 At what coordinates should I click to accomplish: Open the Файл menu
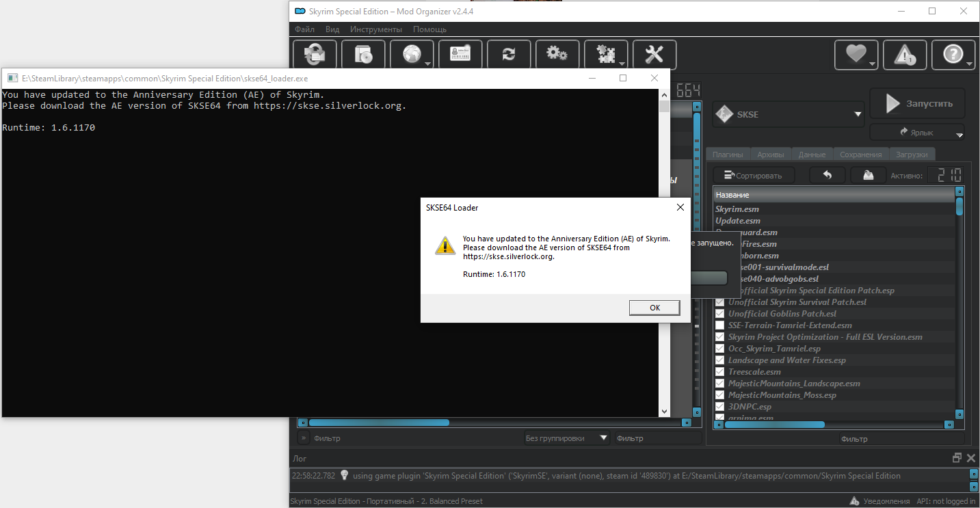click(x=305, y=29)
